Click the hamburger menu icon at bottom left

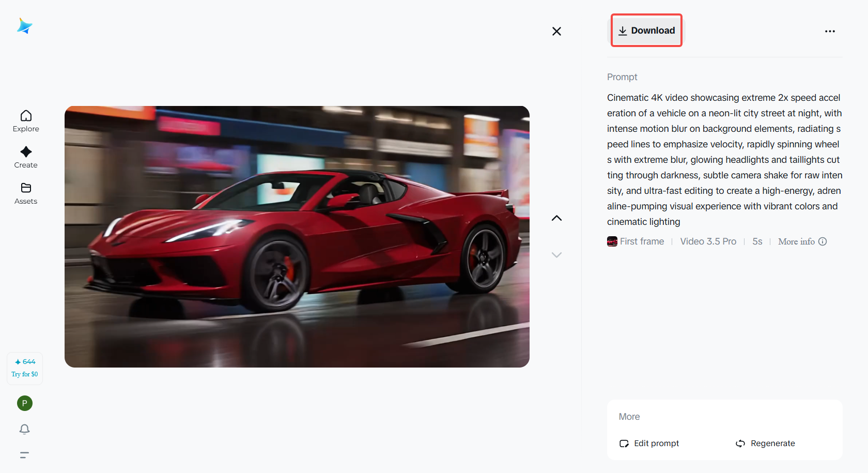[x=24, y=455]
